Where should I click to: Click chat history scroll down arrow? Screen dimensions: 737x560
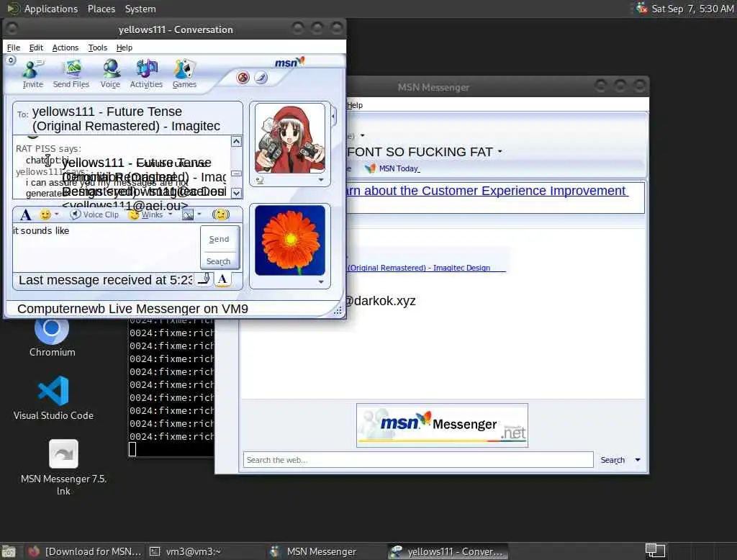(236, 193)
